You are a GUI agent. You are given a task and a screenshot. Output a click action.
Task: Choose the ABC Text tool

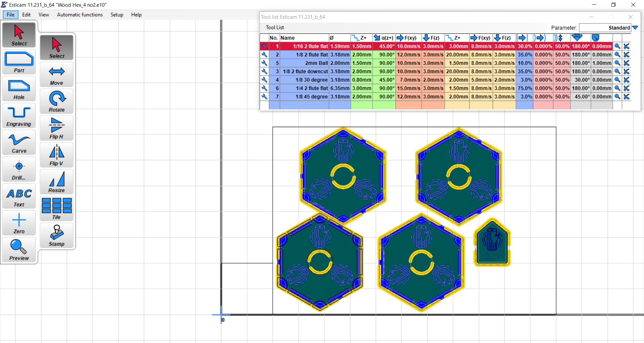[19, 196]
